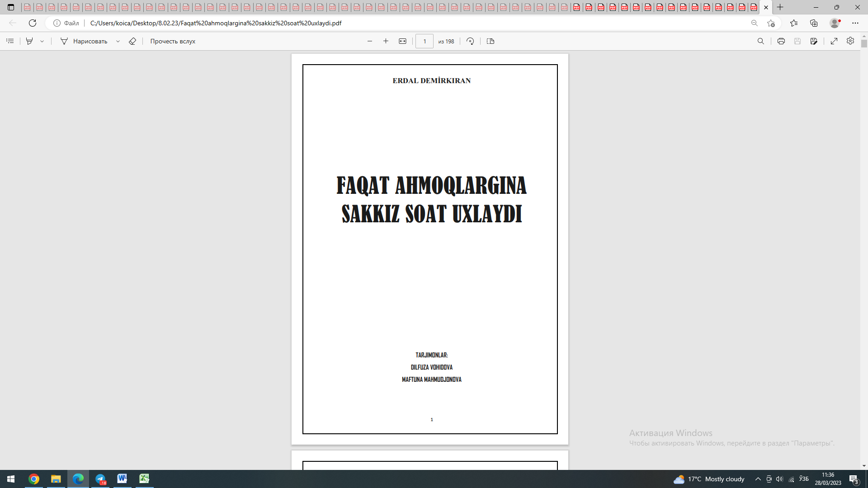868x488 pixels.
Task: Click the browser back button
Action: pos(12,23)
